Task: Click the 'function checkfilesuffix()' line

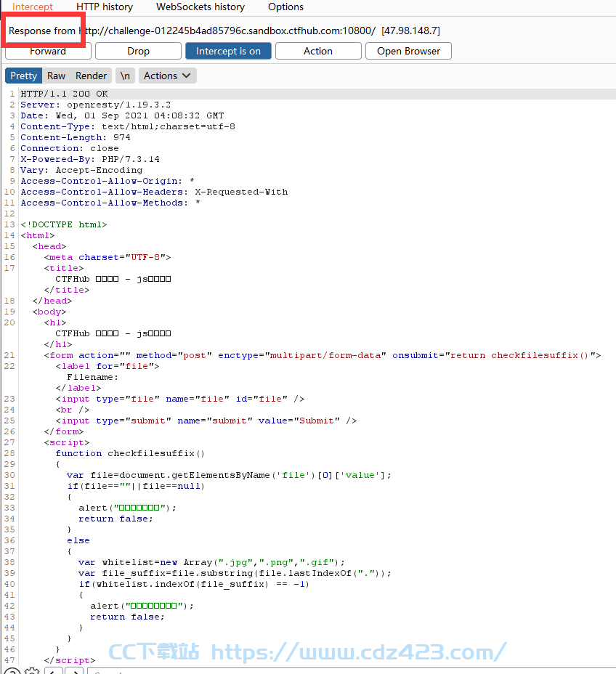Action: 130,453
